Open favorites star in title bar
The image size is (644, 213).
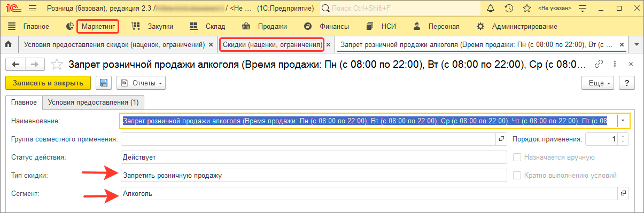pyautogui.click(x=527, y=9)
